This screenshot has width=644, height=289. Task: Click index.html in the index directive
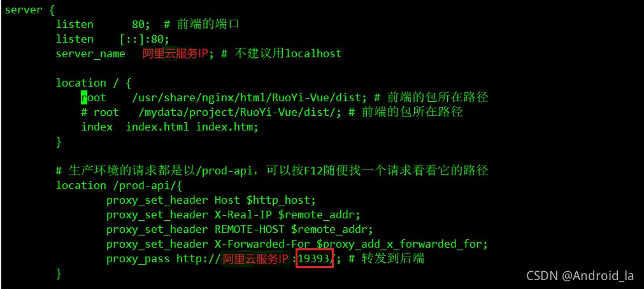[157, 127]
